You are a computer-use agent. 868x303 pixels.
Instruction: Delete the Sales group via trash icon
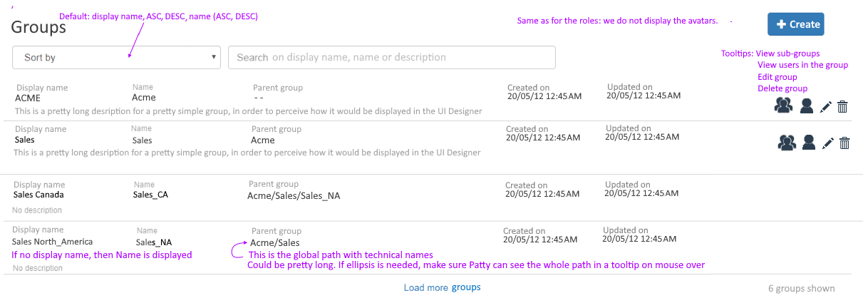pyautogui.click(x=845, y=143)
